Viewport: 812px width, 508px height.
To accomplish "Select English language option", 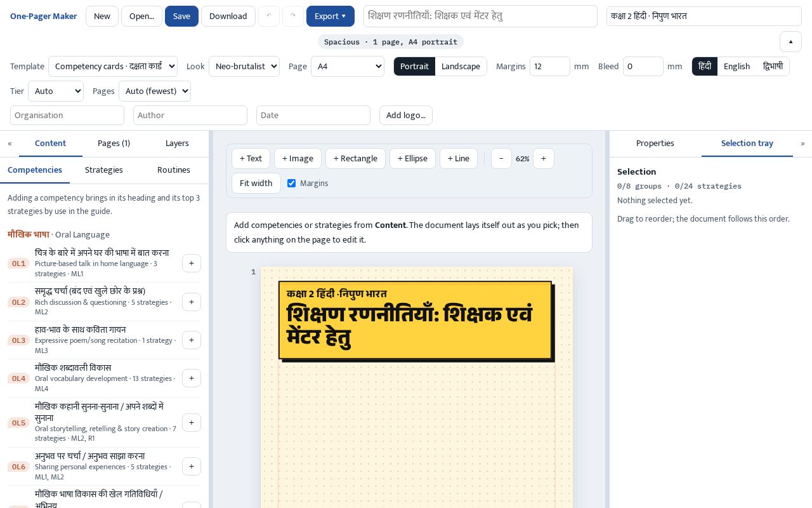I will tap(737, 67).
